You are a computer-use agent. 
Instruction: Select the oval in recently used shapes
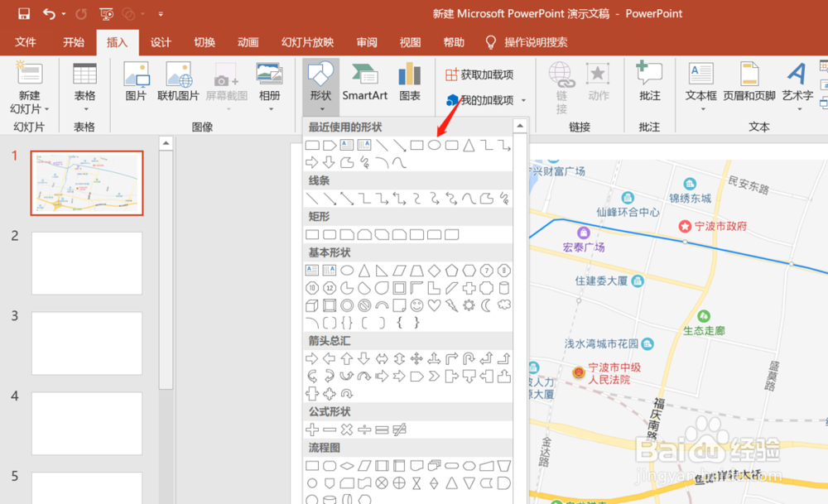coord(434,145)
